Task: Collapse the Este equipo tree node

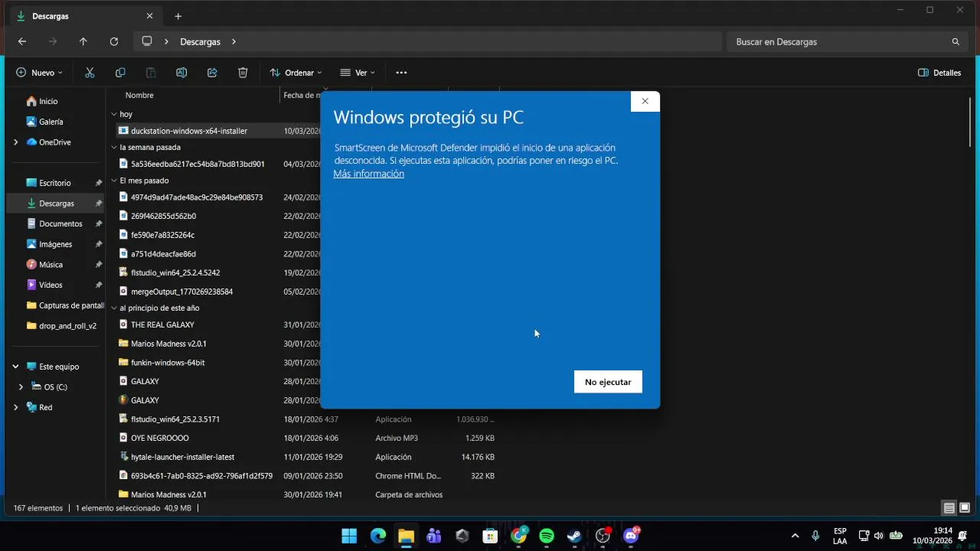Action: tap(15, 367)
